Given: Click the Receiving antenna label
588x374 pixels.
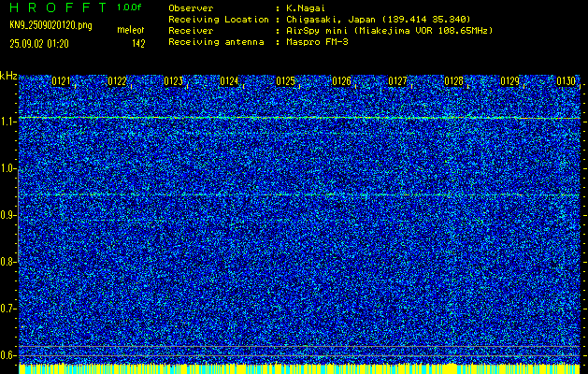Looking at the screenshot, I should tap(216, 42).
